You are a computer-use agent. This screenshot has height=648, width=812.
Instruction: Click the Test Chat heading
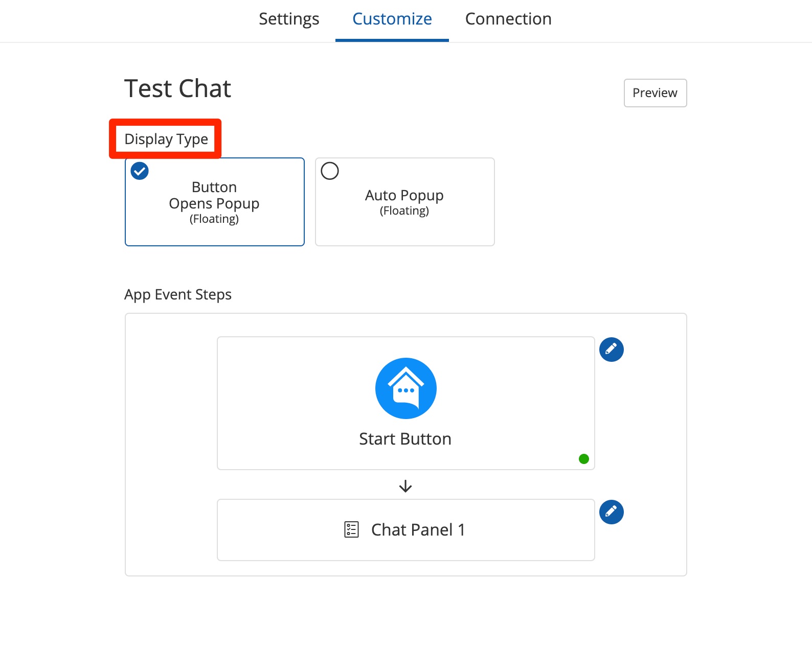point(177,88)
